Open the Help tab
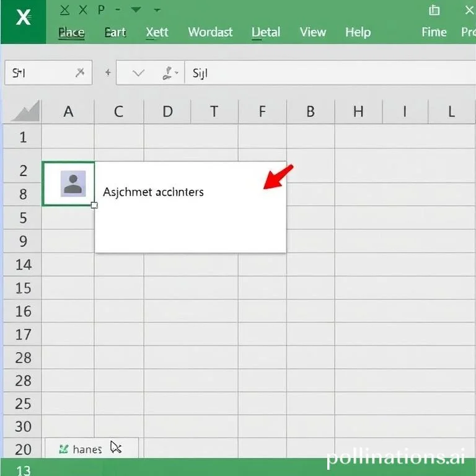The height and width of the screenshot is (476, 476). [x=358, y=32]
